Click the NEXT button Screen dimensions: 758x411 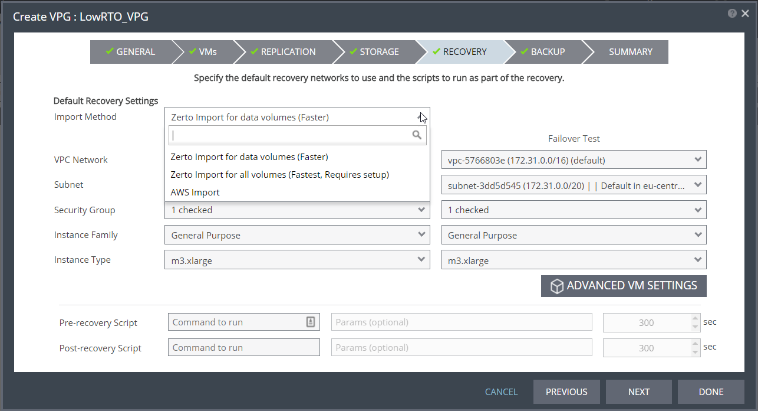click(x=639, y=392)
